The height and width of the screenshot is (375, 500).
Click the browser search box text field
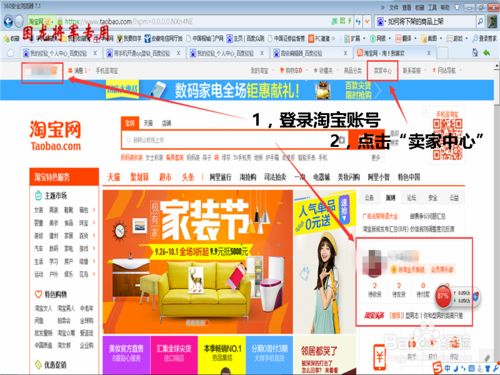pos(430,22)
